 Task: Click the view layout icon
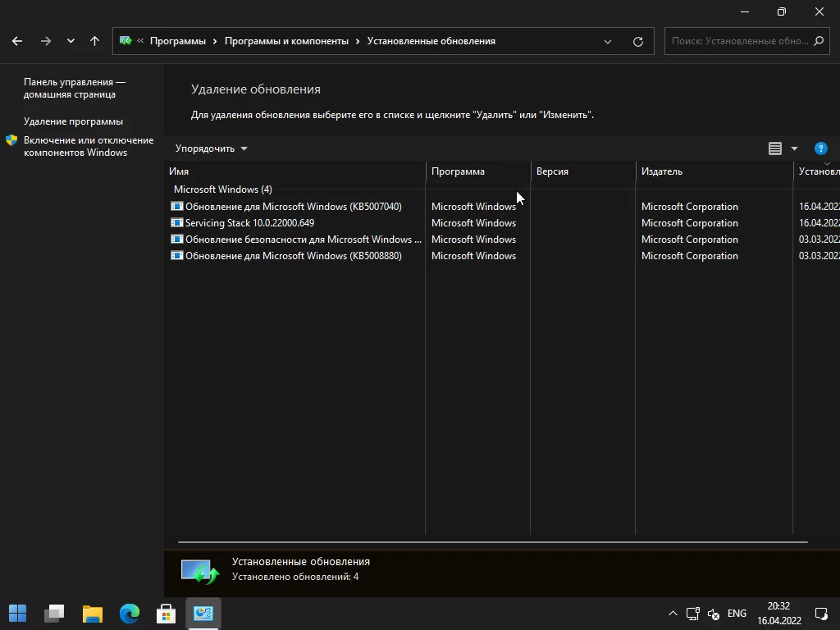[x=775, y=148]
